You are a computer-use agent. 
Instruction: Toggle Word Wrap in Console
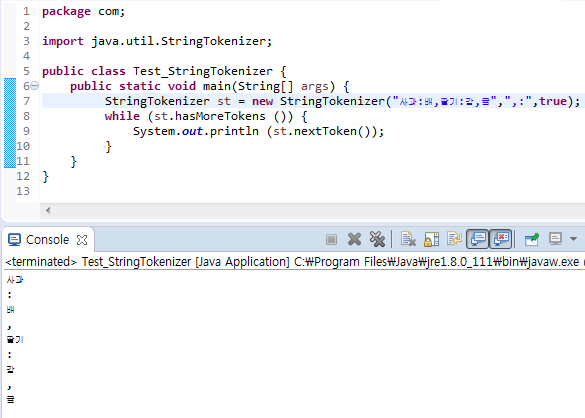[454, 239]
